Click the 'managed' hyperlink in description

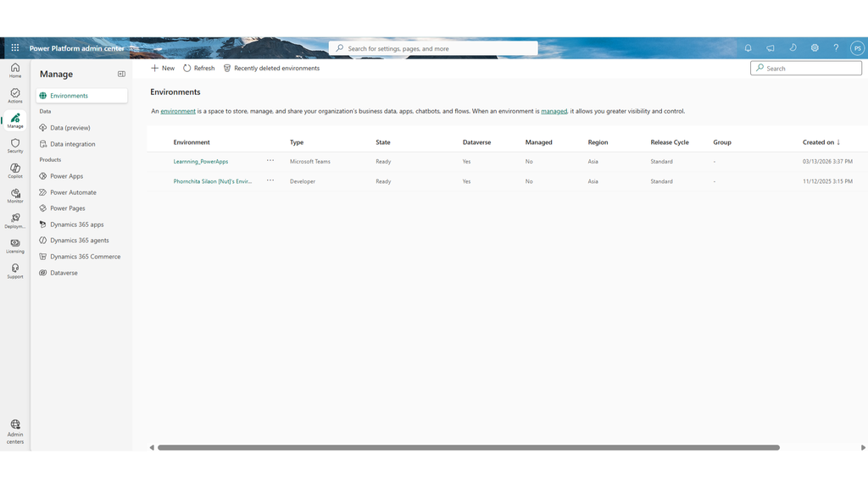[x=554, y=111]
